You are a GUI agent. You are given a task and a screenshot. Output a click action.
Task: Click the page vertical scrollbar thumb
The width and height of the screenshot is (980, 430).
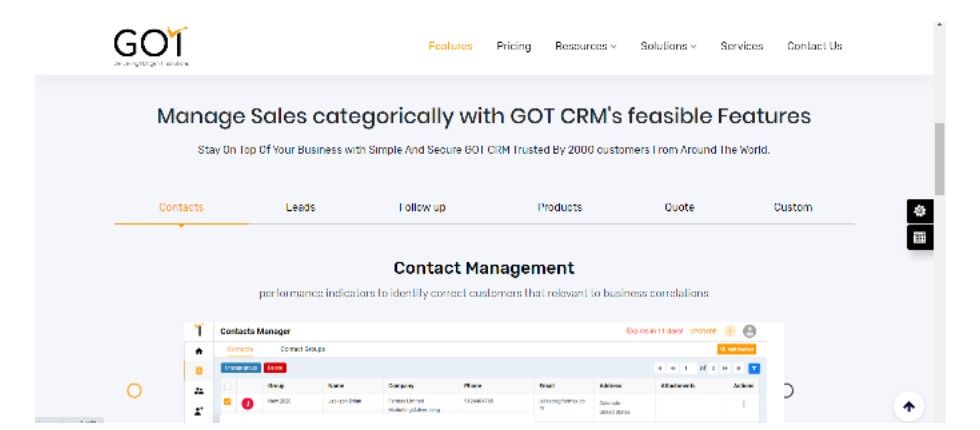click(x=939, y=158)
